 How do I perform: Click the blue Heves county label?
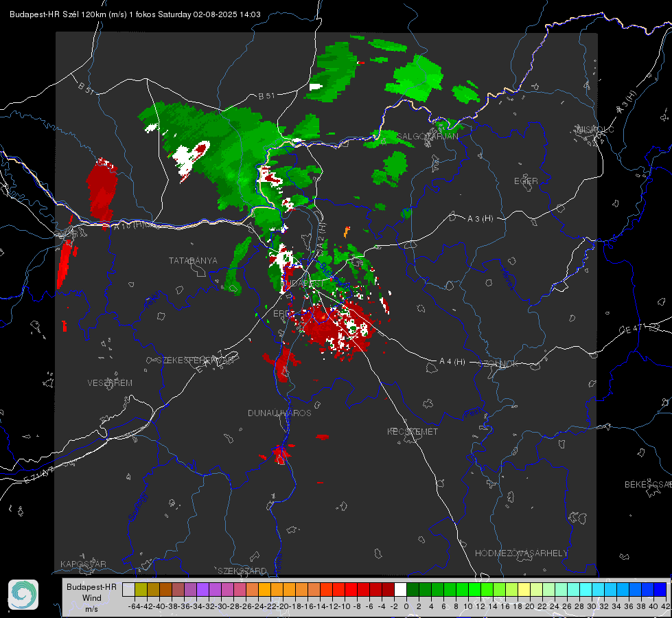coord(508,278)
